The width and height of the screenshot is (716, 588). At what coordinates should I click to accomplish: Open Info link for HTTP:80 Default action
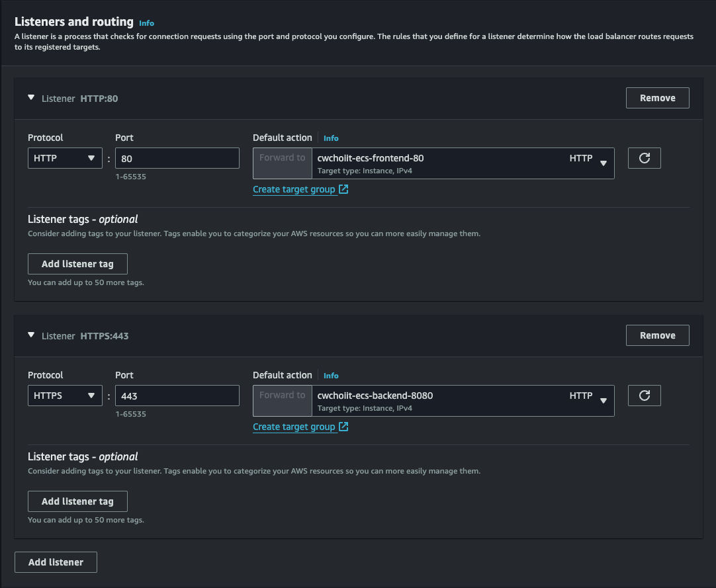click(x=331, y=138)
